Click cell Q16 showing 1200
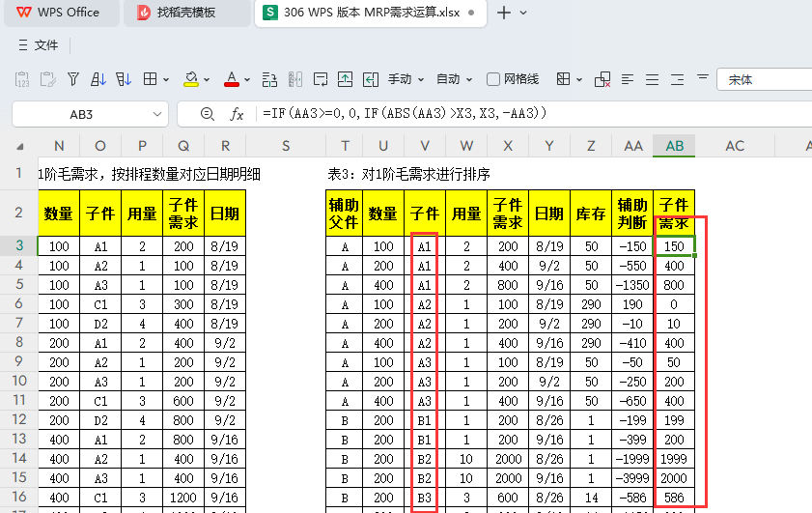812x513 pixels. 183,498
